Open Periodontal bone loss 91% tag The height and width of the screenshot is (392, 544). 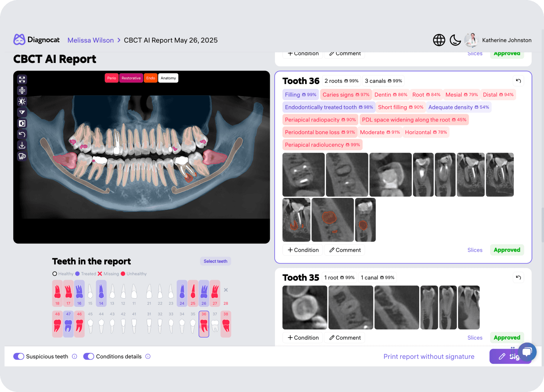pyautogui.click(x=320, y=132)
